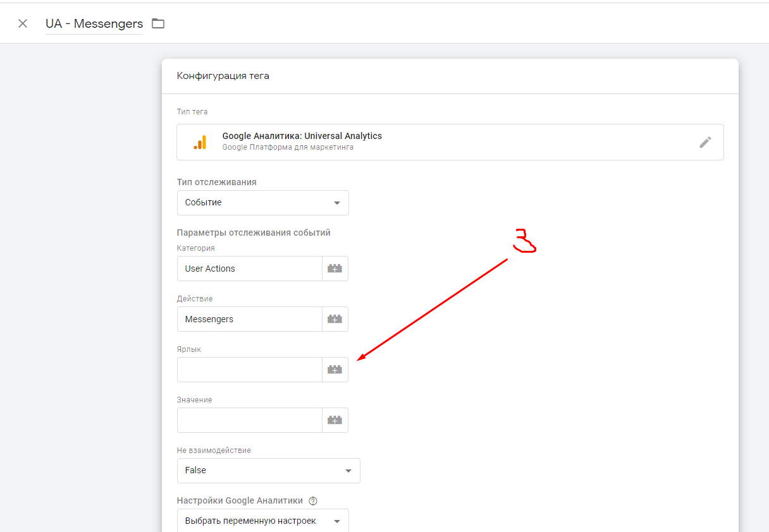Viewport: 769px width, 532px height.
Task: Focus the Действие field containing Messengers
Action: point(250,319)
